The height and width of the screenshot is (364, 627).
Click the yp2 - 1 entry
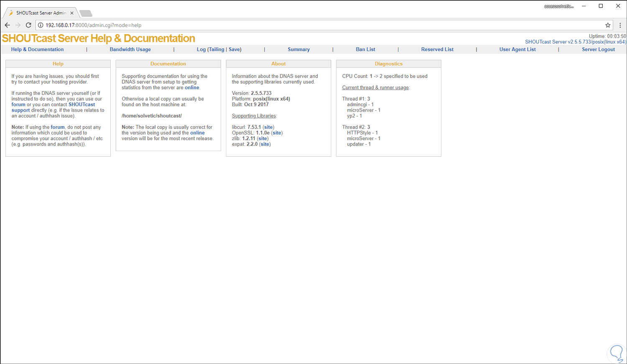tap(354, 116)
